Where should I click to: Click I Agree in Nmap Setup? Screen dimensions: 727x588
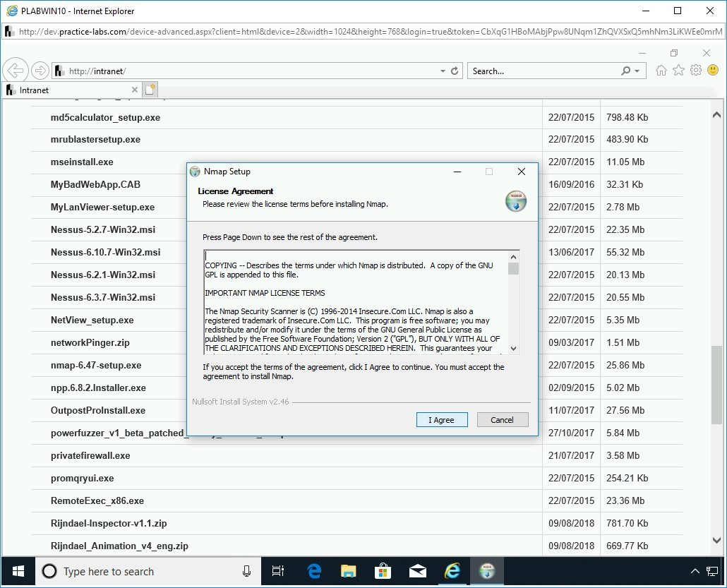coord(442,420)
